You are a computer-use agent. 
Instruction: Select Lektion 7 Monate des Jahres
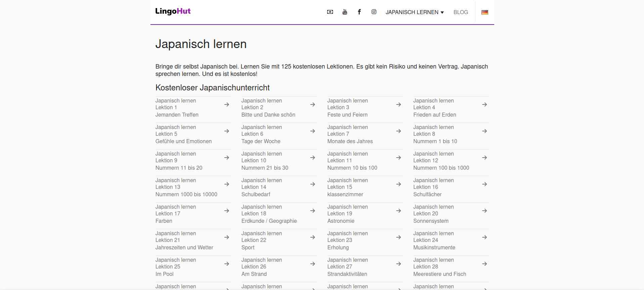tap(350, 134)
